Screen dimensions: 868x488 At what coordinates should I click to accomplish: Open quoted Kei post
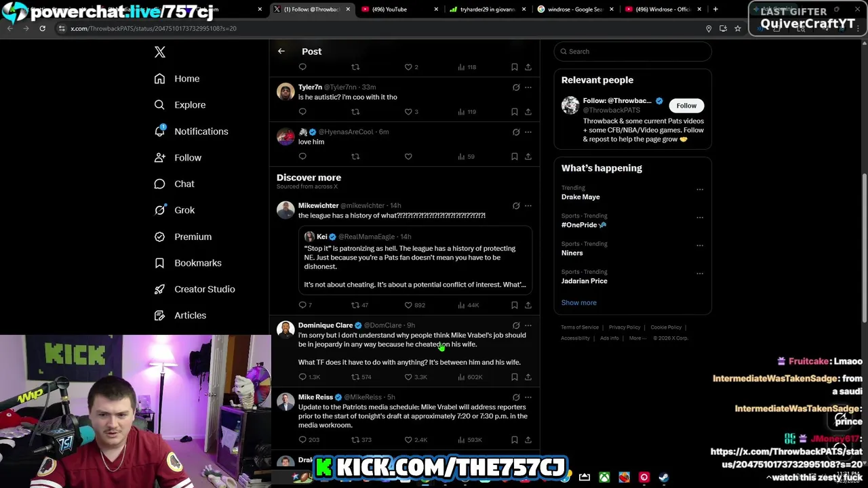click(415, 260)
